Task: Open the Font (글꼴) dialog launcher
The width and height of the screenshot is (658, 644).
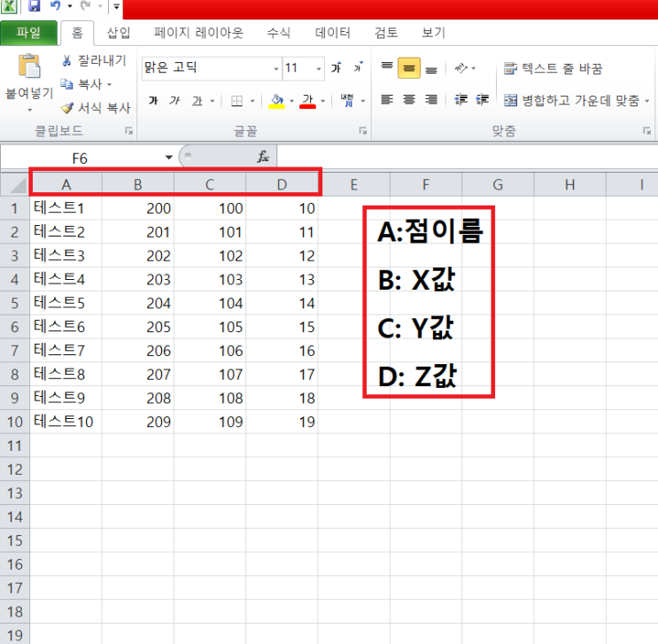Action: 363,131
